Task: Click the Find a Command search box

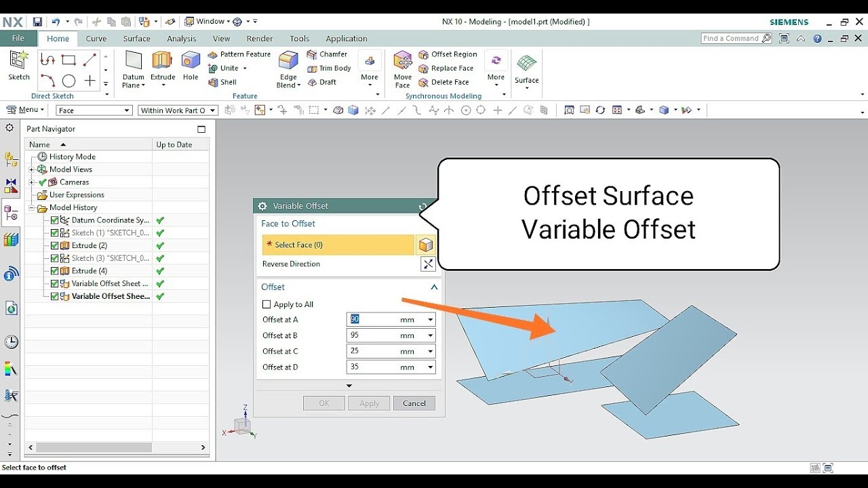Action: coord(736,39)
